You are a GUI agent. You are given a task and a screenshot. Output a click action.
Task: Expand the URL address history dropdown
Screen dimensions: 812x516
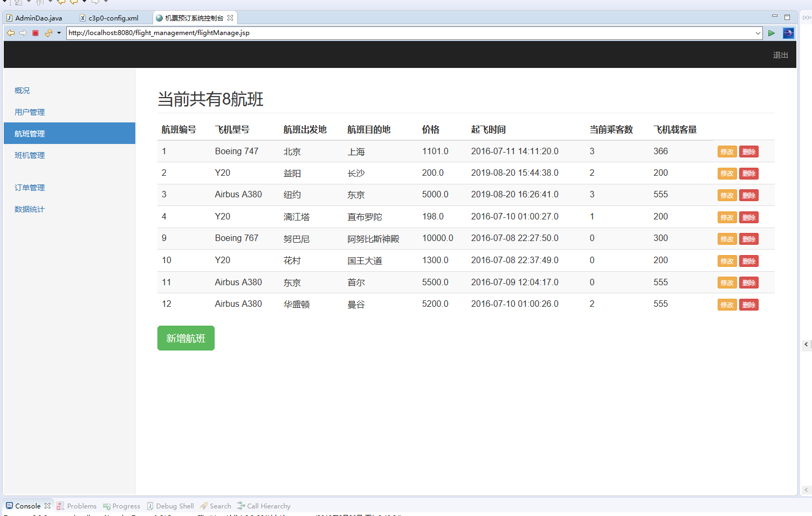[x=758, y=33]
